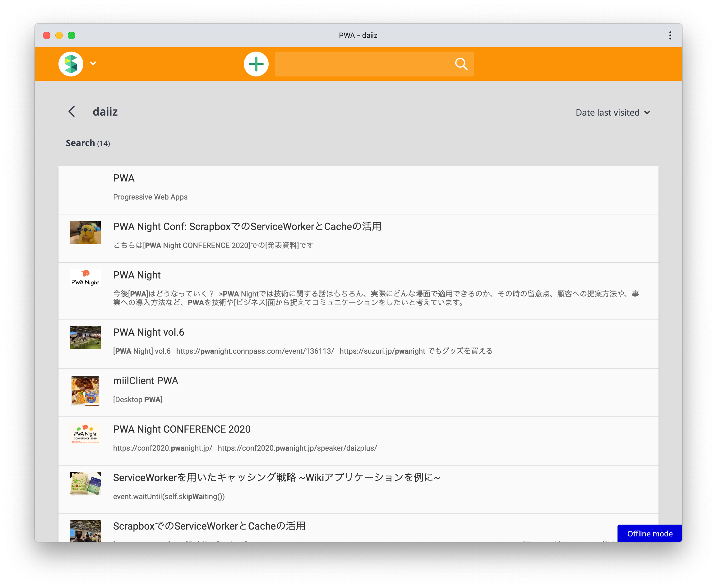Click the PWA Night logo thumbnail
717x588 pixels.
(x=85, y=278)
